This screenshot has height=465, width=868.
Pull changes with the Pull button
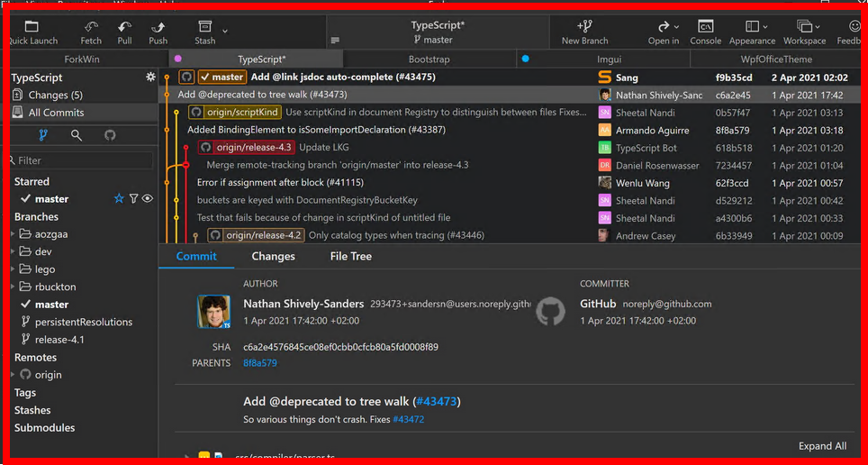[124, 32]
